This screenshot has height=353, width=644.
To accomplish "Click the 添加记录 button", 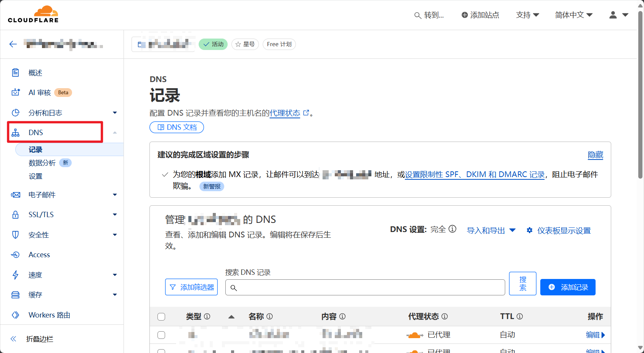I will [x=568, y=287].
